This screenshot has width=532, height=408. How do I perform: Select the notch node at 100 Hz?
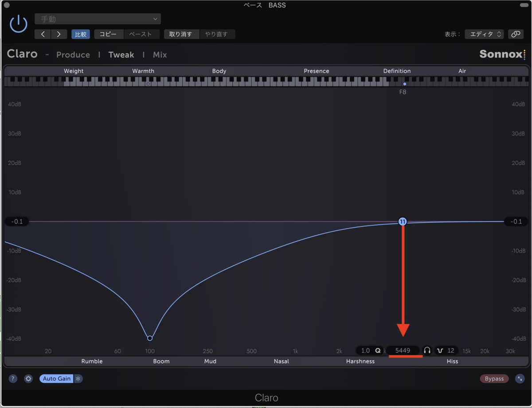pyautogui.click(x=150, y=338)
